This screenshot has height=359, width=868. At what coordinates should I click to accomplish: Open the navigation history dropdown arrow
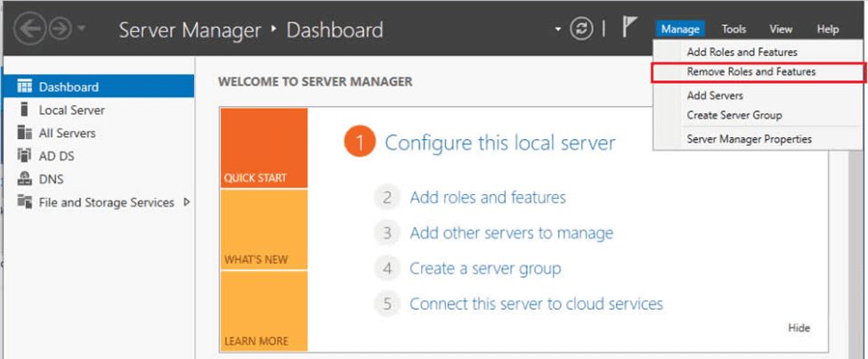(x=81, y=28)
